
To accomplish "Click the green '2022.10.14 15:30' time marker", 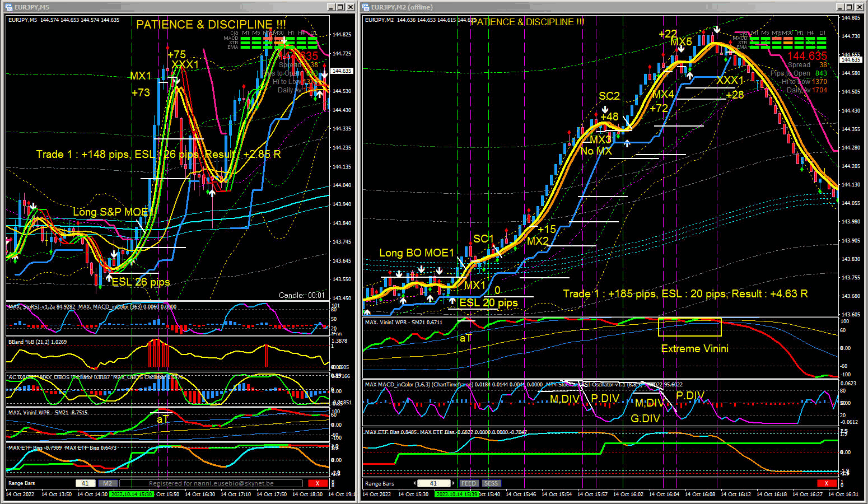I will (x=132, y=494).
